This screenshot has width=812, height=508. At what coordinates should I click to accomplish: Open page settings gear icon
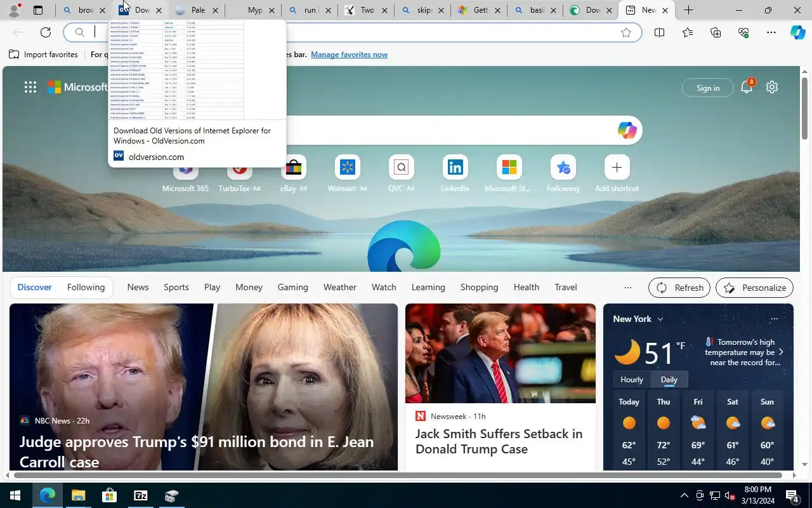coord(772,87)
